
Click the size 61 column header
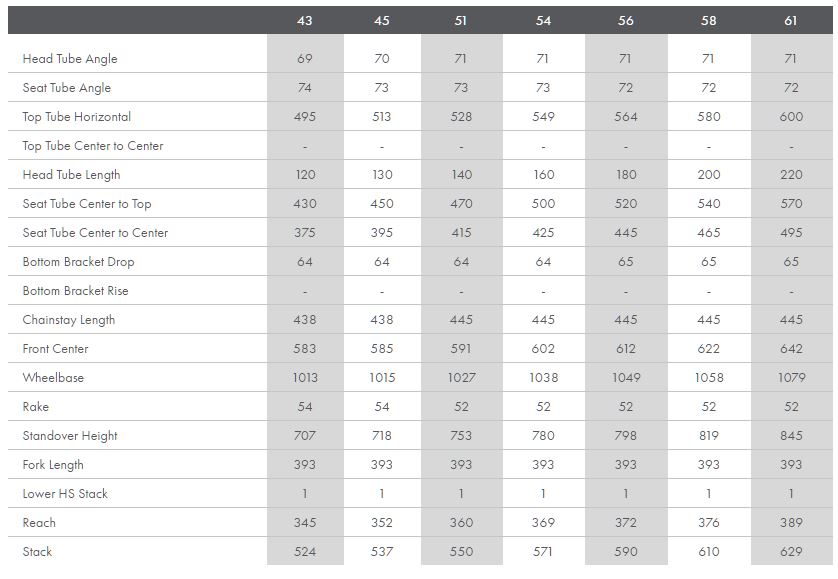click(x=791, y=20)
